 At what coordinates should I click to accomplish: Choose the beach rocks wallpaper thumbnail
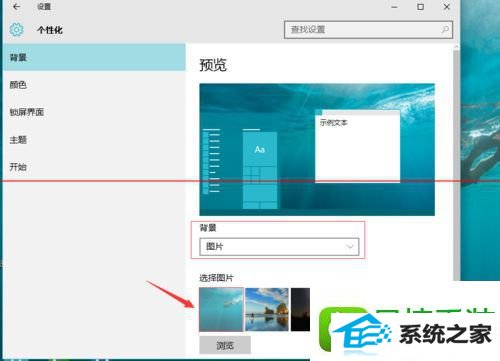(x=267, y=310)
